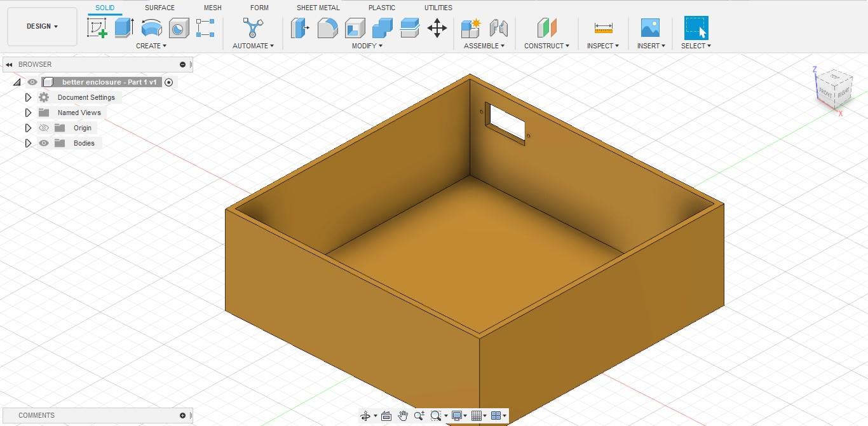Open the Inspect dropdown menu
868x426 pixels.
(603, 46)
